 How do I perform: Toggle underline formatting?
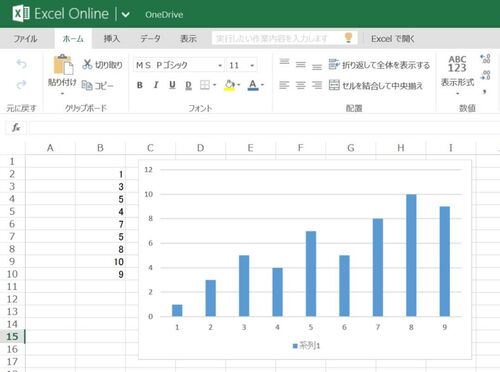click(172, 85)
